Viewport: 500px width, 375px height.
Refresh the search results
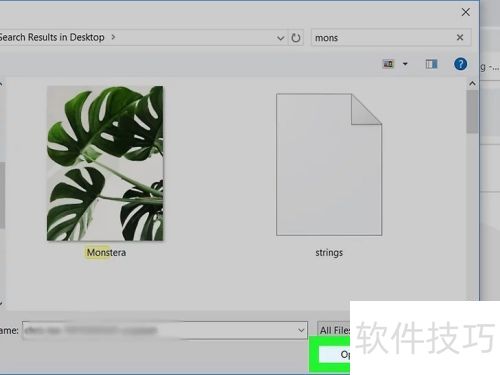(296, 38)
